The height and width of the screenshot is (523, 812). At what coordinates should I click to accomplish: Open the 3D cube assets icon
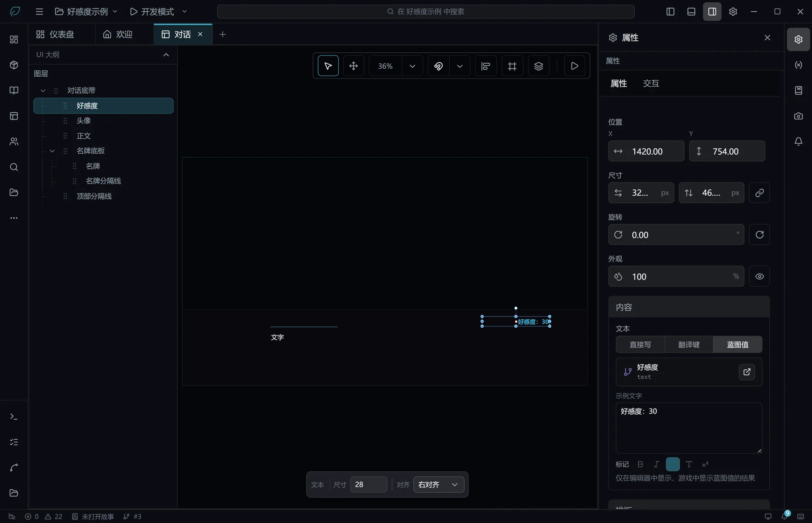click(14, 65)
